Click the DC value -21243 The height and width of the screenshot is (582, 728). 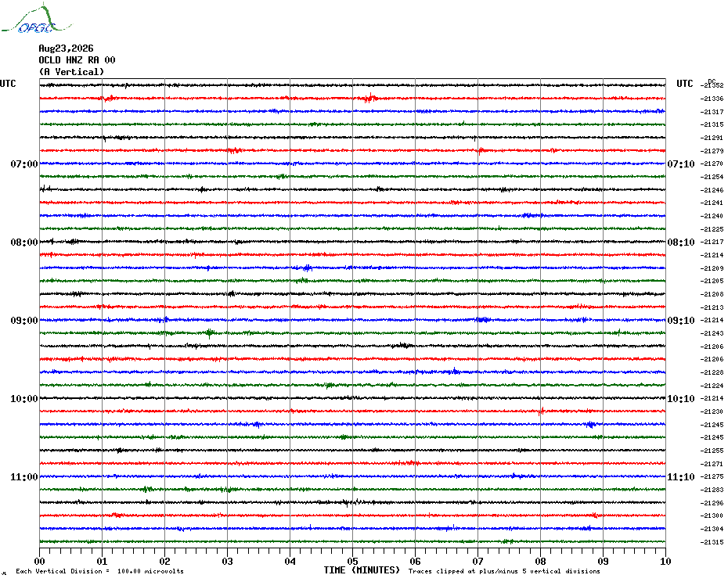[x=712, y=333]
